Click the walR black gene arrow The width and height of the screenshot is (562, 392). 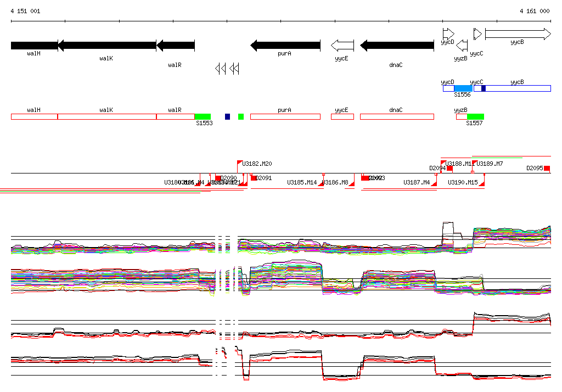tap(176, 46)
